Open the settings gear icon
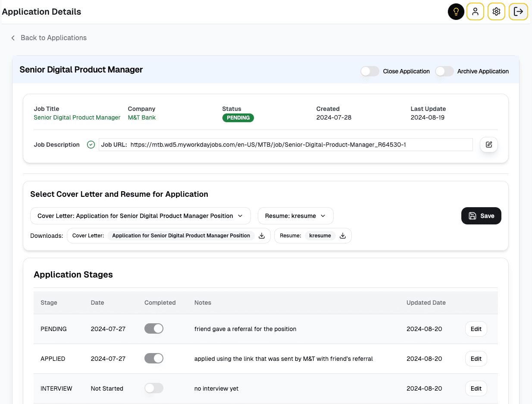Screen dimensions: 532x404 click(496, 12)
